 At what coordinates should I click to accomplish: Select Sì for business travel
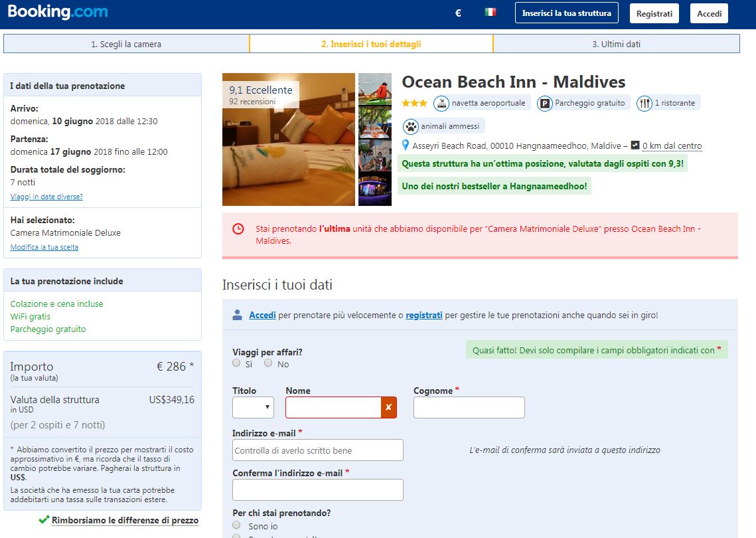(236, 363)
